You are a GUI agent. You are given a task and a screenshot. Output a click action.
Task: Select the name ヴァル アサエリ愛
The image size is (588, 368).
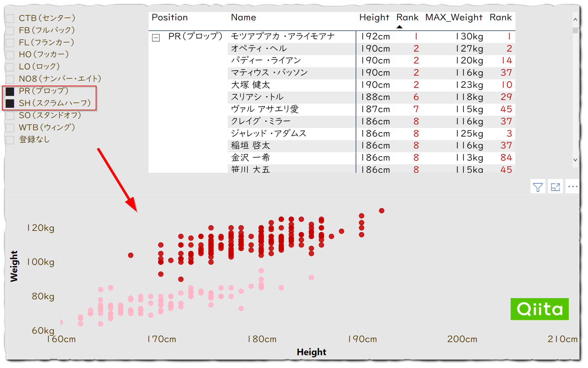[x=265, y=109]
